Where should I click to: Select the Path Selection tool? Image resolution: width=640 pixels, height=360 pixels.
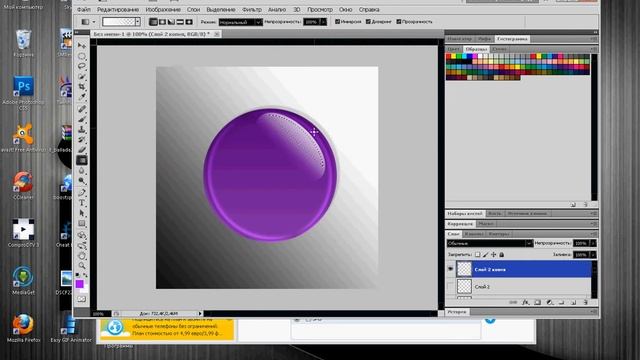pos(82,213)
